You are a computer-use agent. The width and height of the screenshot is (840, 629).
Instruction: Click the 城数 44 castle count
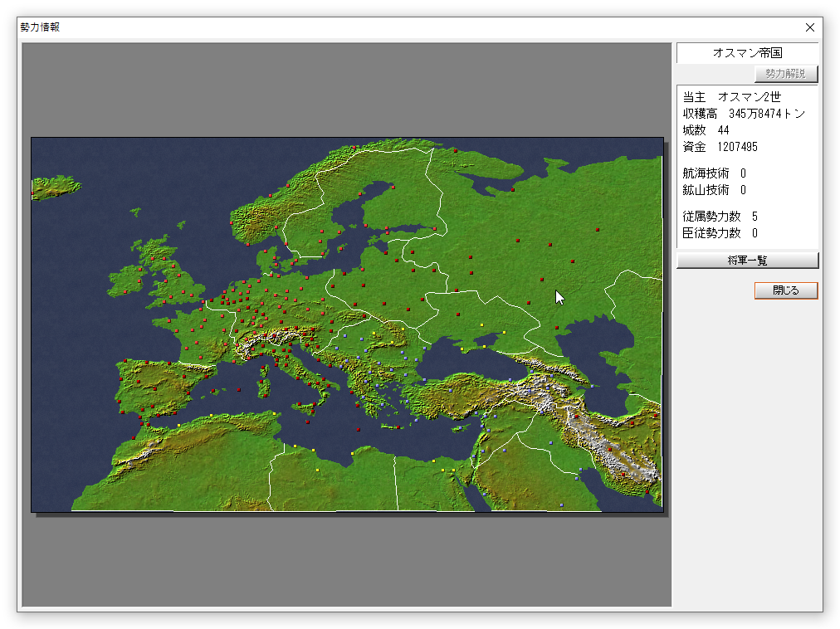pos(706,130)
